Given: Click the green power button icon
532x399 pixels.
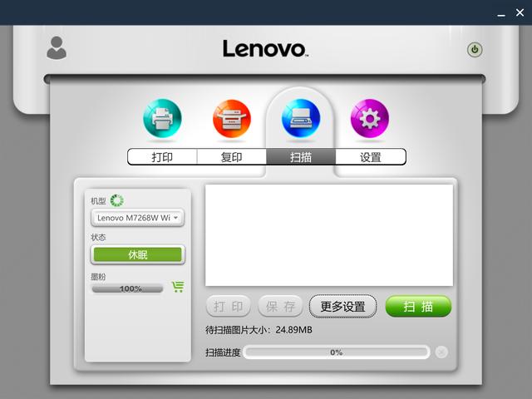Looking at the screenshot, I should [x=475, y=50].
